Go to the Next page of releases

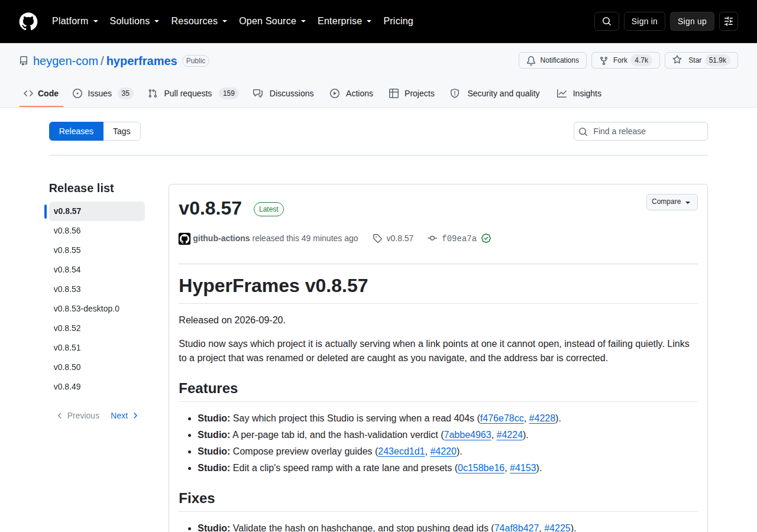pyautogui.click(x=125, y=416)
